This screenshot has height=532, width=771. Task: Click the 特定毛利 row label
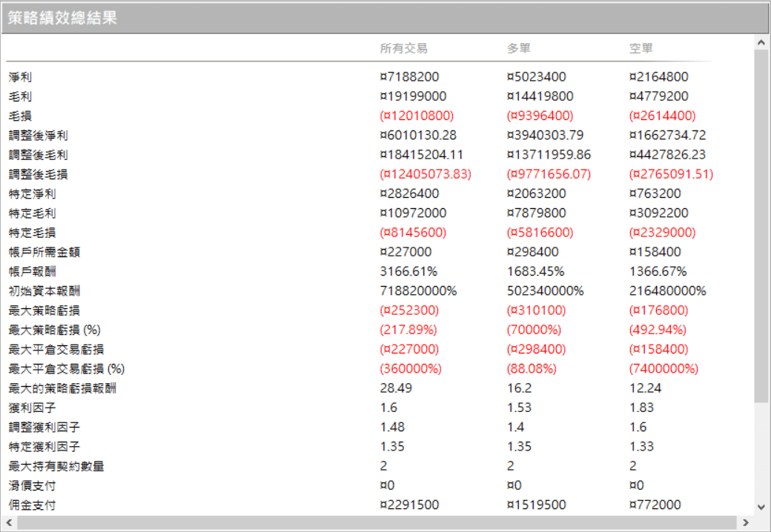coord(33,213)
